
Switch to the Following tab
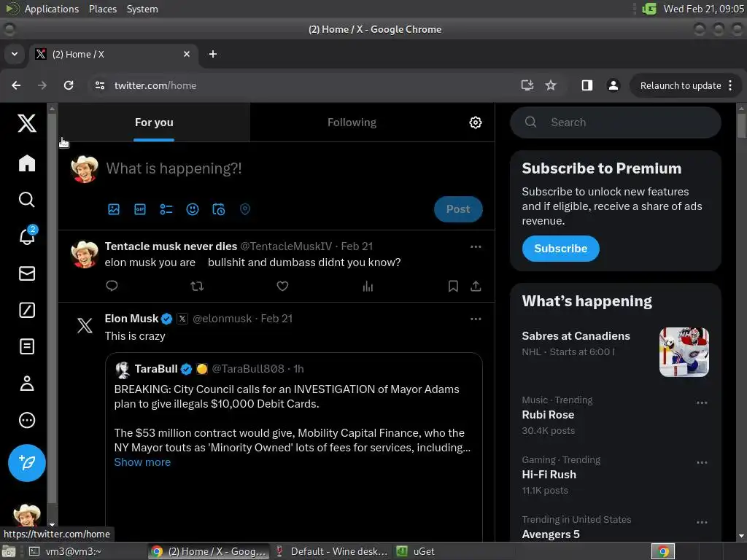tap(352, 122)
